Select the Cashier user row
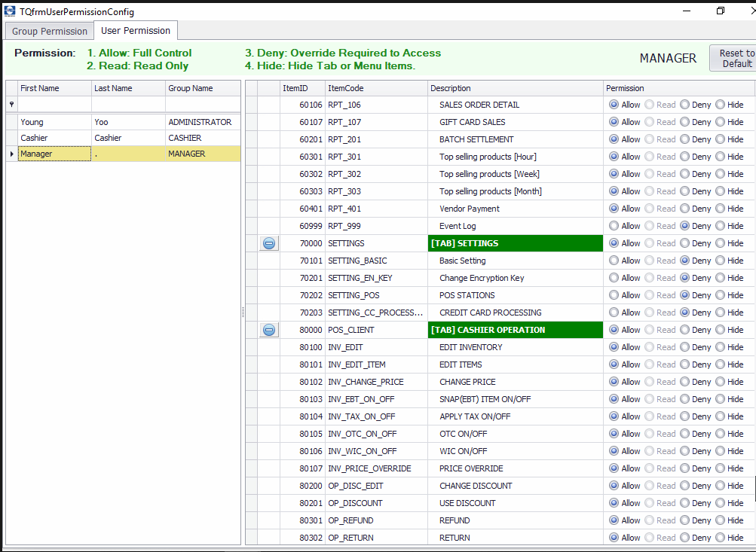Image resolution: width=756 pixels, height=552 pixels. tap(53, 138)
